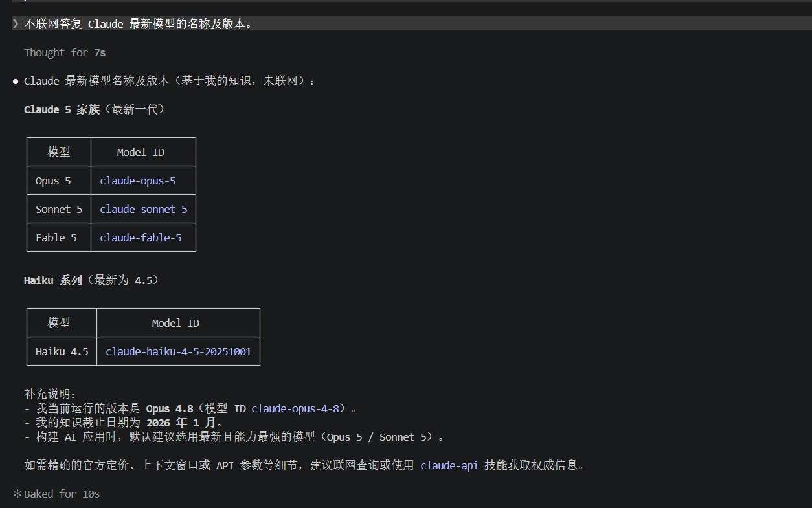Click the "Model ID" header in Claude 5 table
Image resolution: width=812 pixels, height=508 pixels.
point(141,152)
